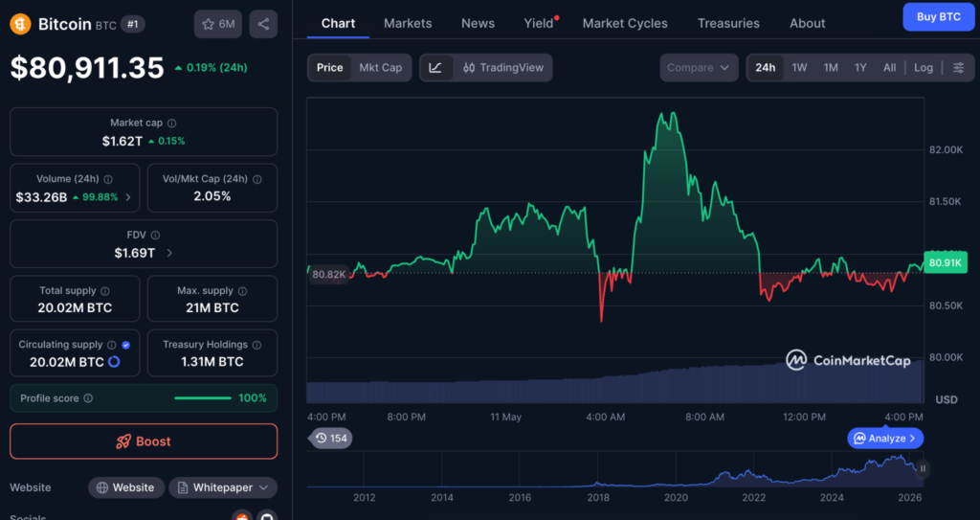The height and width of the screenshot is (520, 980).
Task: Open the Markets tab
Action: [x=408, y=23]
